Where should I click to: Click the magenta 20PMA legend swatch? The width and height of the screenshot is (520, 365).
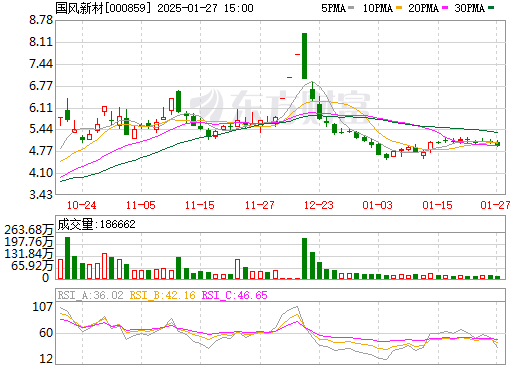click(x=445, y=7)
